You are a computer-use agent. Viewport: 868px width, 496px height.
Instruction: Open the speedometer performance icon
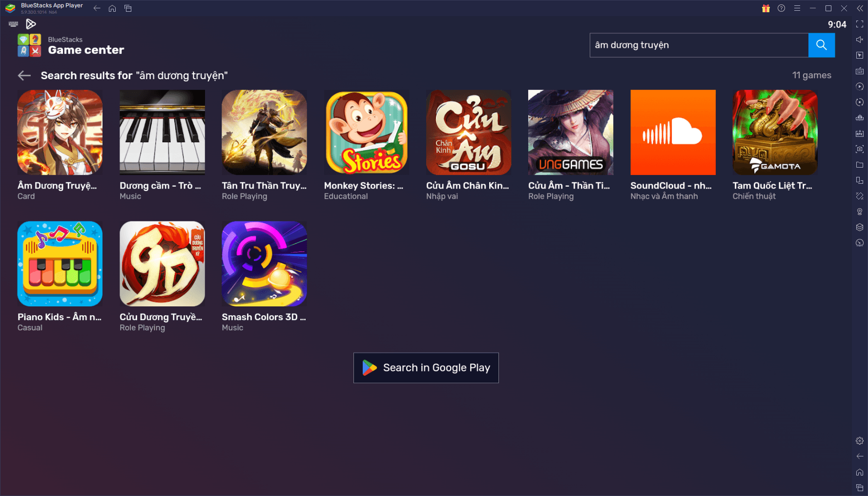[860, 243]
